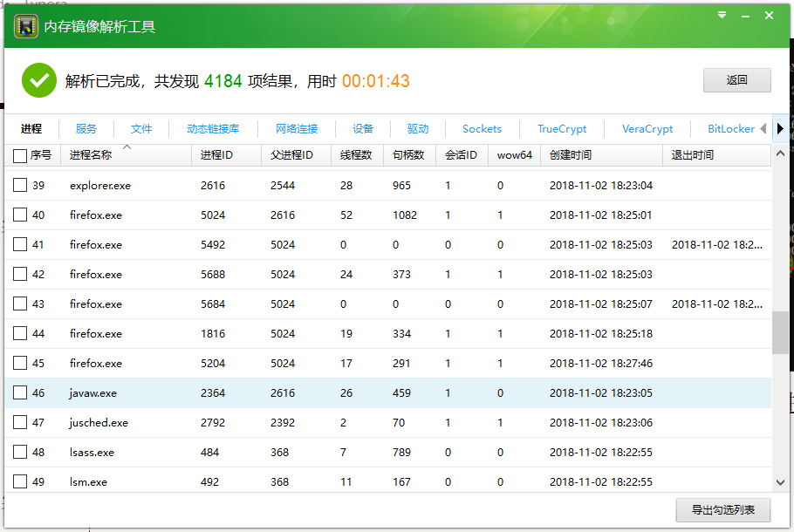Open the 驱动 tab

tap(418, 129)
